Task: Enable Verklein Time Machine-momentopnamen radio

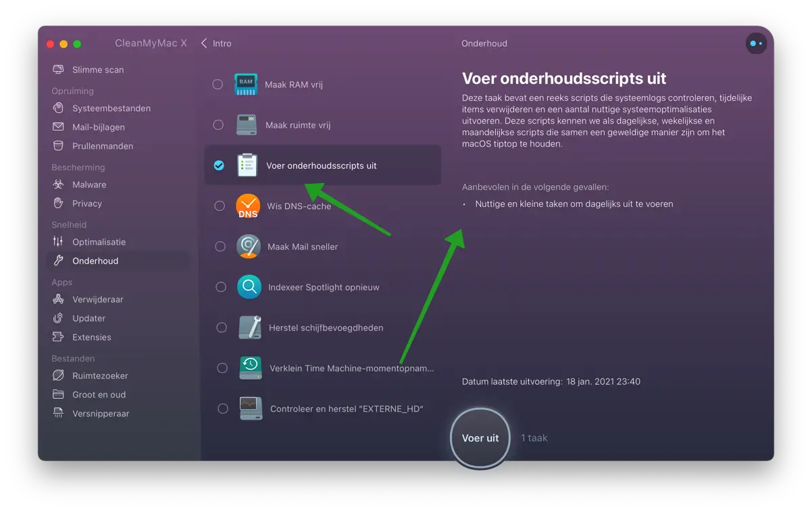Action: [222, 368]
